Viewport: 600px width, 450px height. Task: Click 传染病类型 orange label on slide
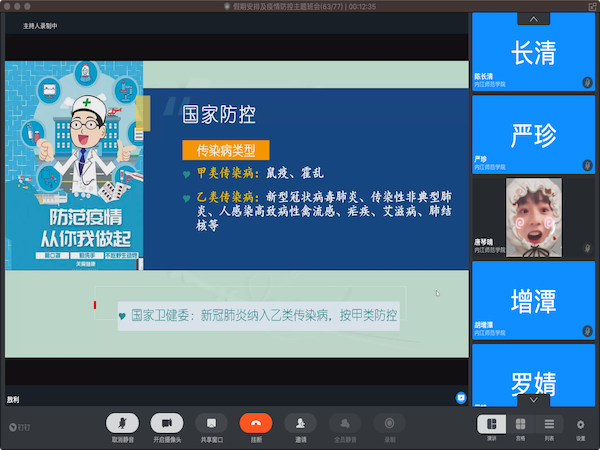[226, 150]
